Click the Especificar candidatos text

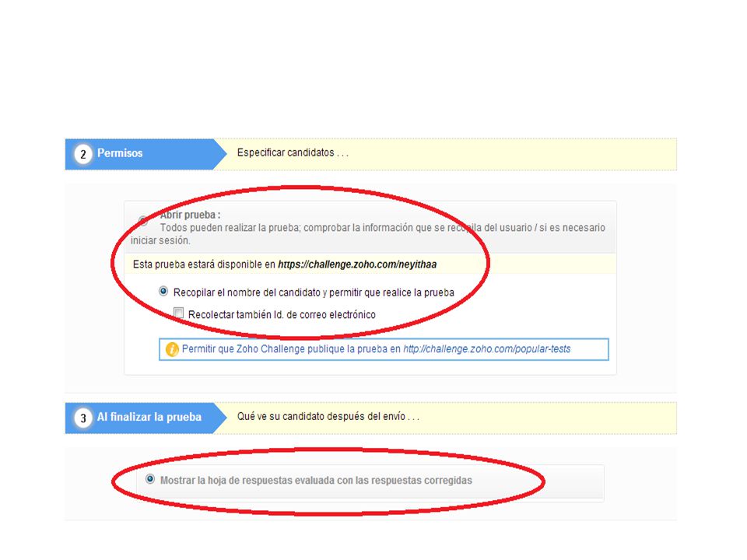coord(293,153)
